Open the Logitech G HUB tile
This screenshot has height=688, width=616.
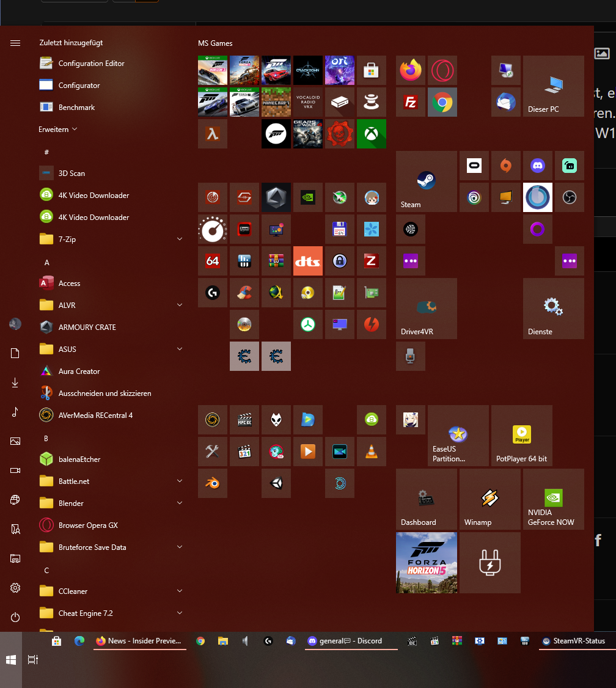point(212,293)
